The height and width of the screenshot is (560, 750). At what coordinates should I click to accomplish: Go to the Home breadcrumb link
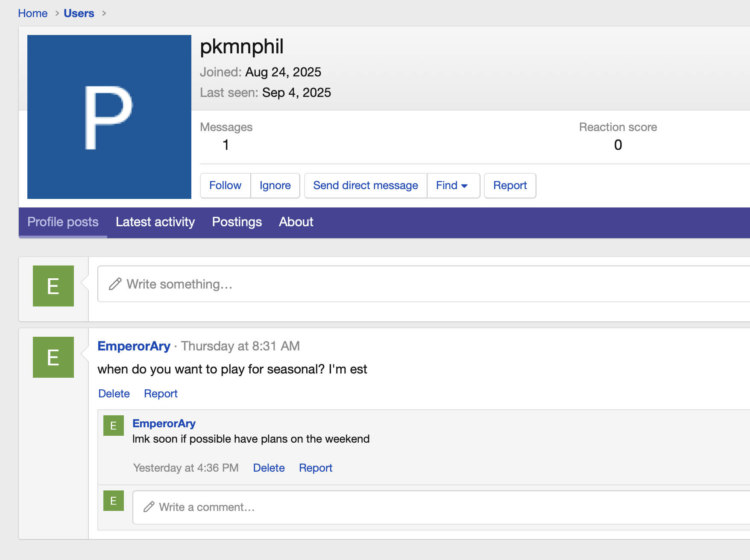click(x=32, y=13)
